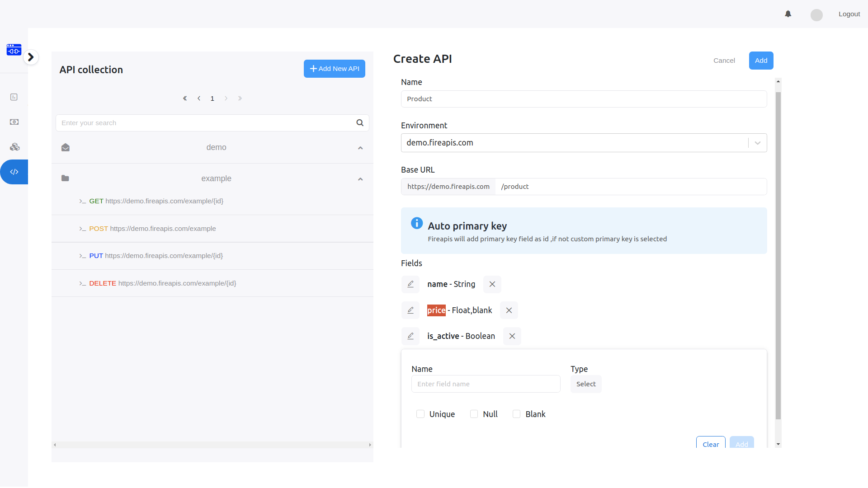The image size is (868, 488).
Task: Open the Environment dropdown
Action: [584, 143]
